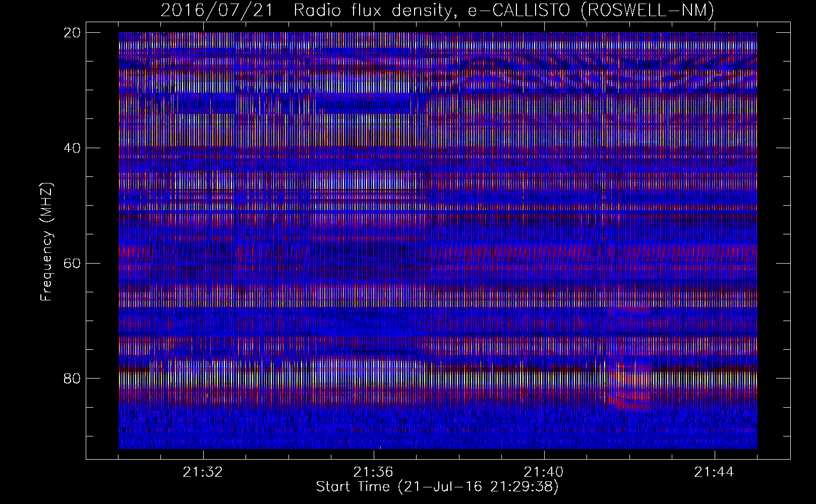Click the '60' frequency tick label
Image resolution: width=816 pixels, height=504 pixels.
click(71, 263)
